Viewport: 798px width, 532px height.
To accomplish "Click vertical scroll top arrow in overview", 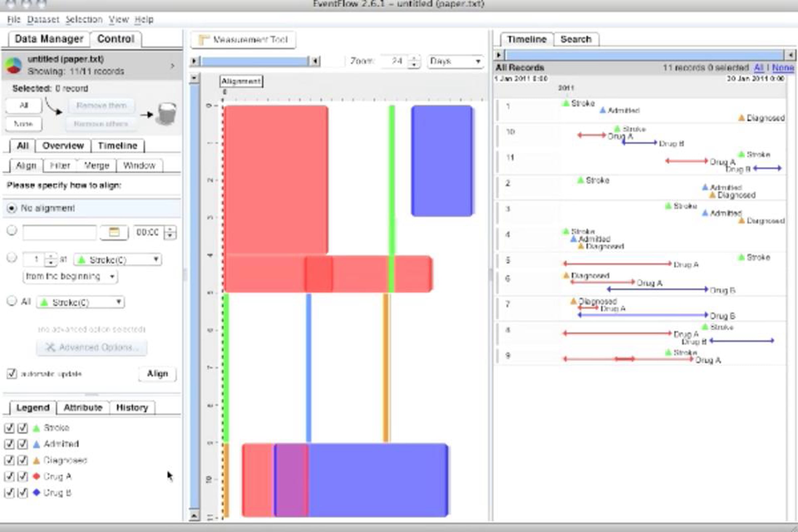I will (194, 78).
